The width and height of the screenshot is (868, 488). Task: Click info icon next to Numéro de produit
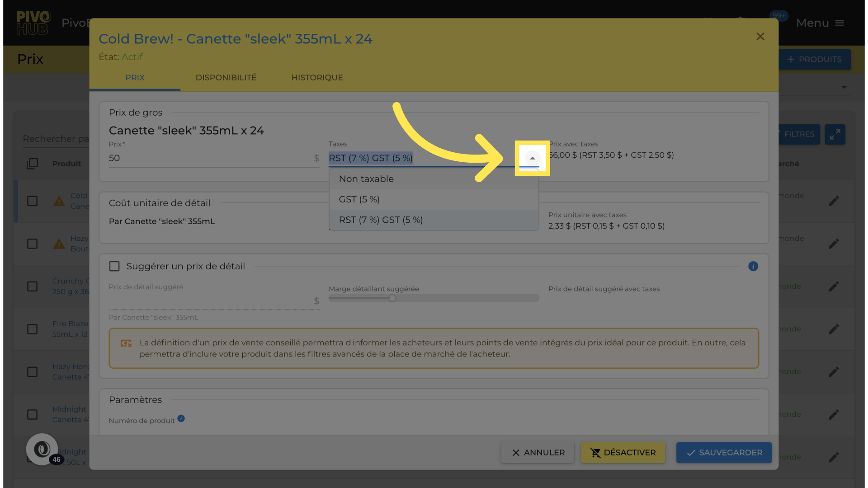181,418
